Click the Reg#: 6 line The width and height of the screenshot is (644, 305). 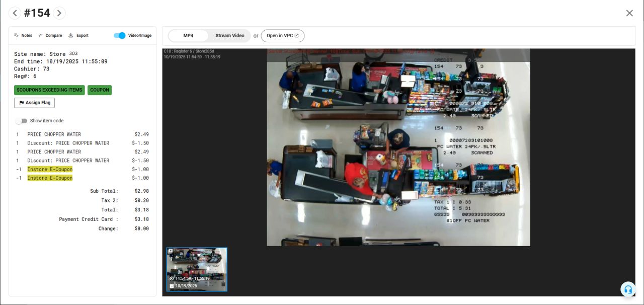coord(25,77)
